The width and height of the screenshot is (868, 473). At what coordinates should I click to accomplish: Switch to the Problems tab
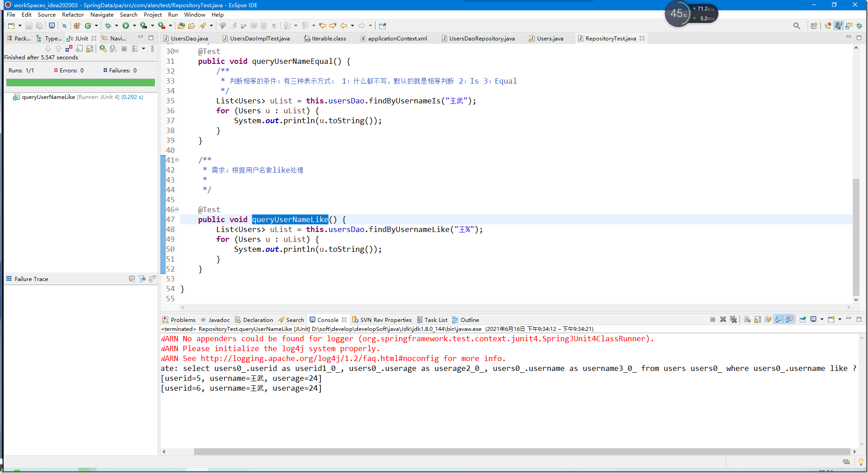(179, 320)
